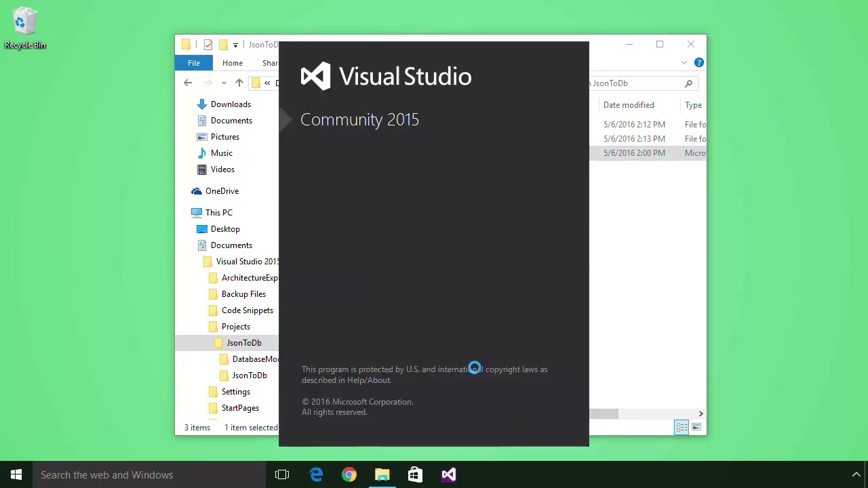Open the Home ribbon tab
This screenshot has height=488, width=868.
click(x=232, y=63)
